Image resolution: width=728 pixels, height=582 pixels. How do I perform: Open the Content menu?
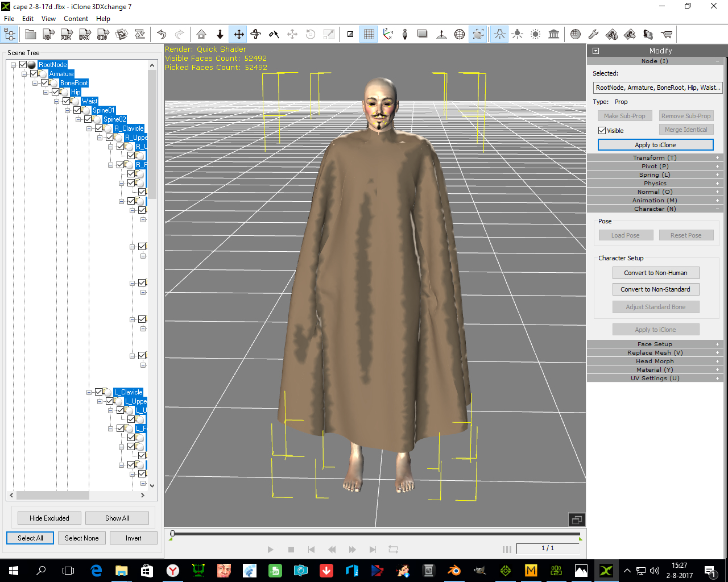coord(76,19)
